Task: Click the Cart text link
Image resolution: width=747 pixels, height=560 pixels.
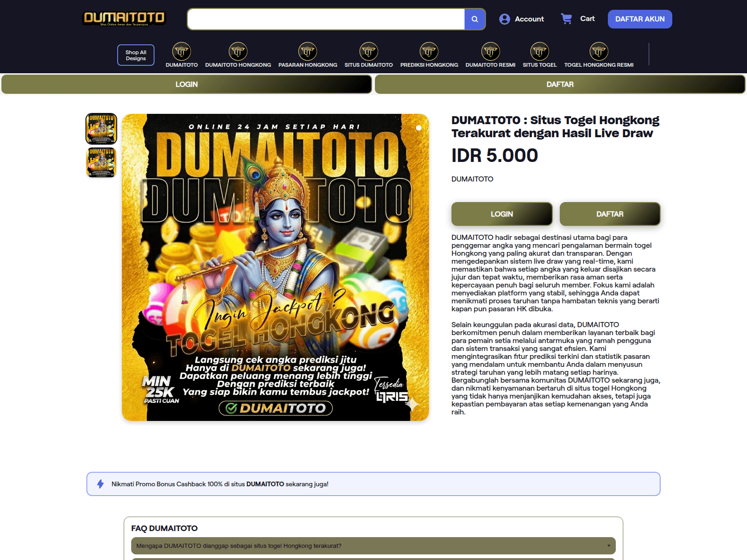Action: click(587, 19)
